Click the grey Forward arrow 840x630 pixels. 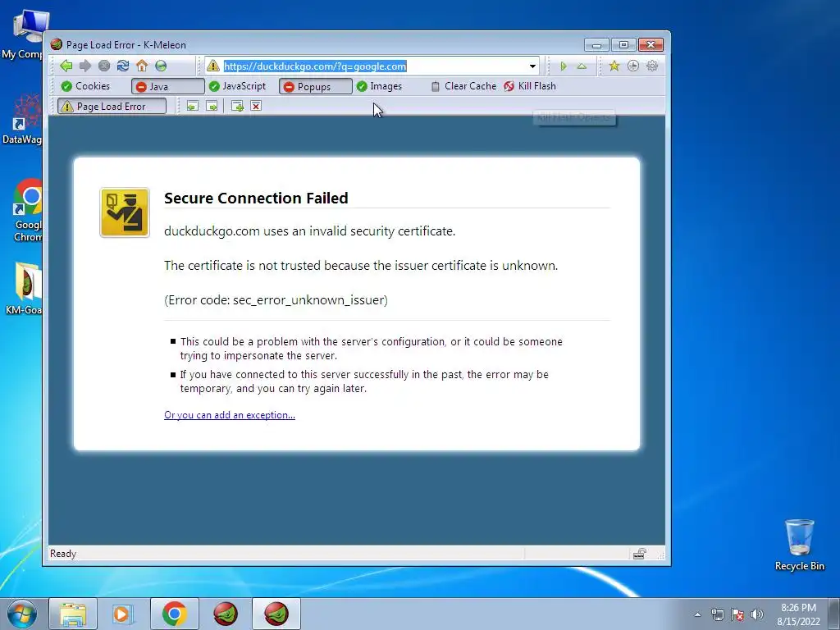pos(85,66)
